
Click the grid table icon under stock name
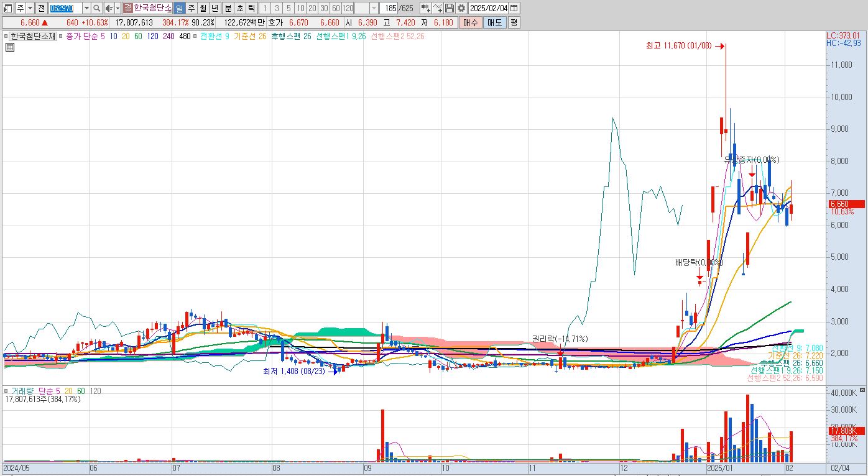(x=10, y=47)
